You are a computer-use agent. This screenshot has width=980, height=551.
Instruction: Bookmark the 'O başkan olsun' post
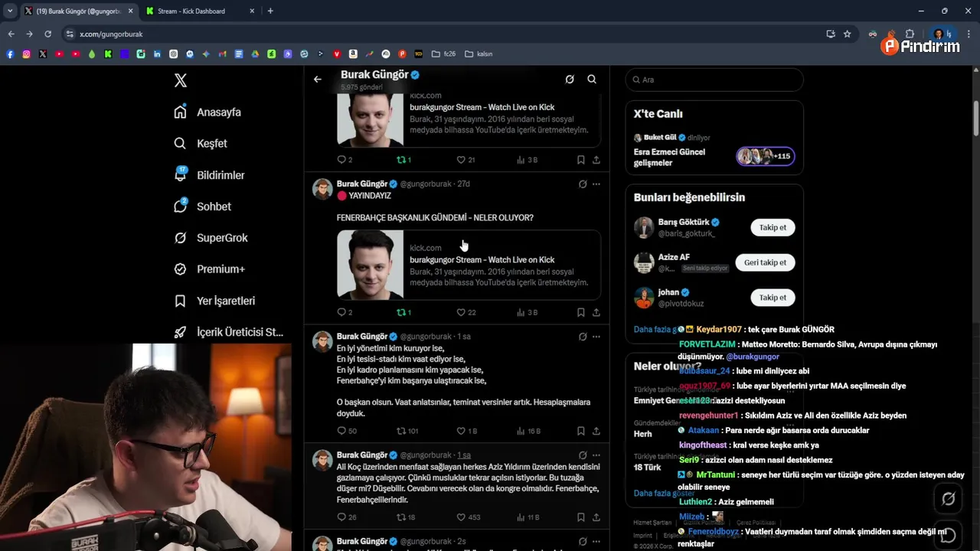click(x=581, y=431)
